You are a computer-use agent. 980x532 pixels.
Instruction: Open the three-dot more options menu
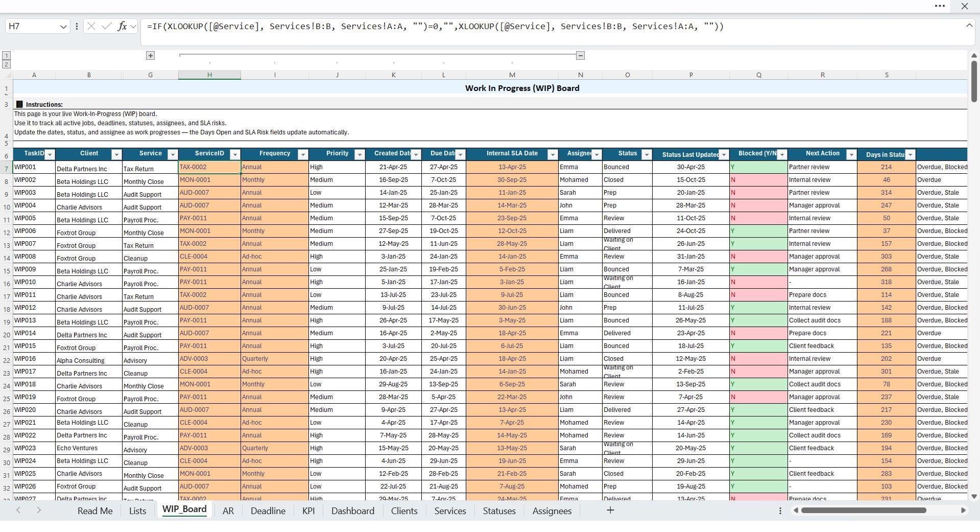point(939,6)
